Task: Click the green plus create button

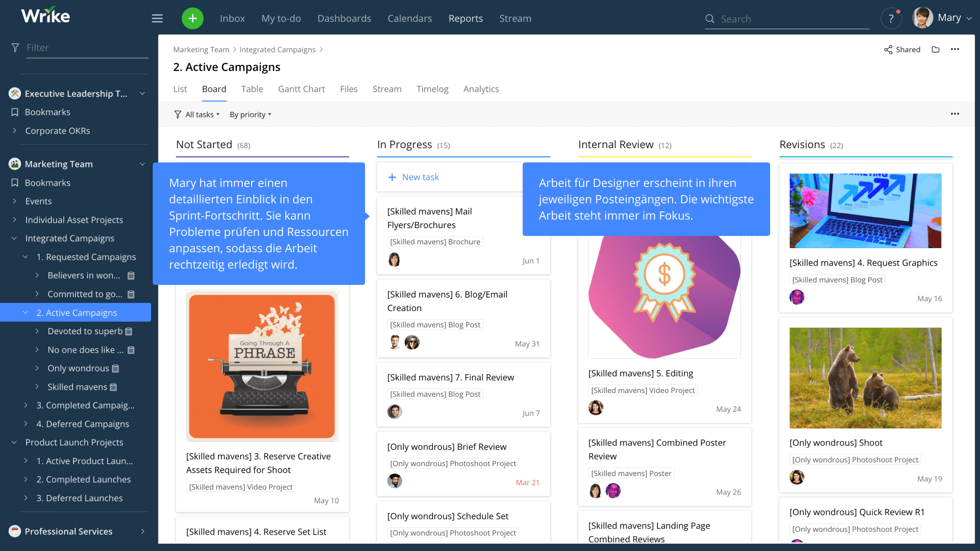Action: tap(193, 18)
